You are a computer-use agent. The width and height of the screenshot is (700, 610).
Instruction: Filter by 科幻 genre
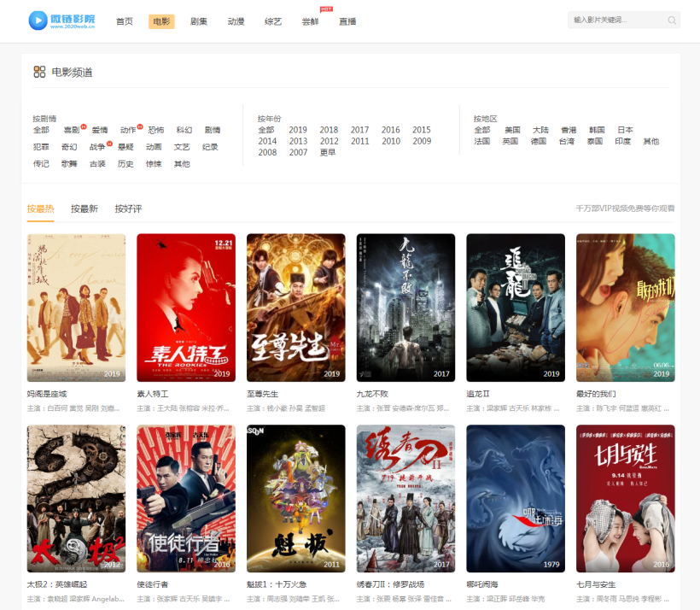click(184, 131)
